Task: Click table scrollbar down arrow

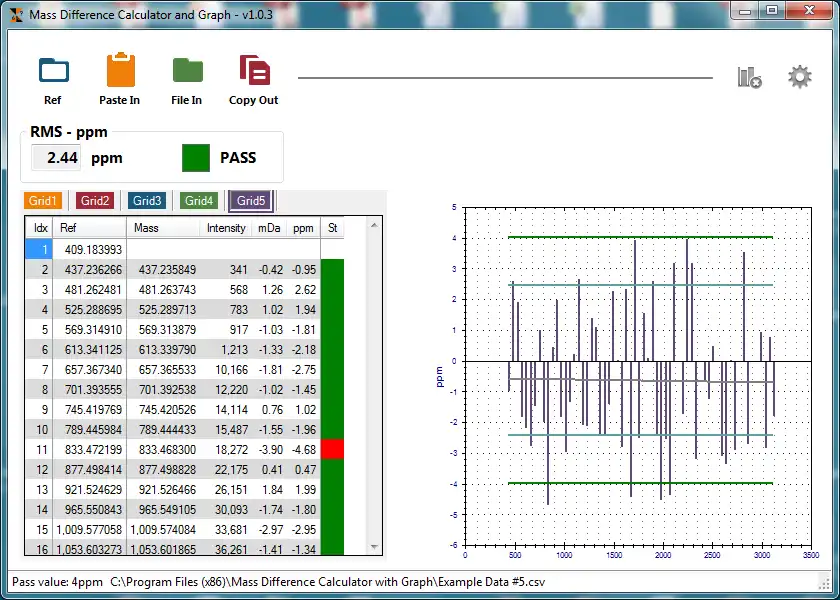Action: point(374,547)
